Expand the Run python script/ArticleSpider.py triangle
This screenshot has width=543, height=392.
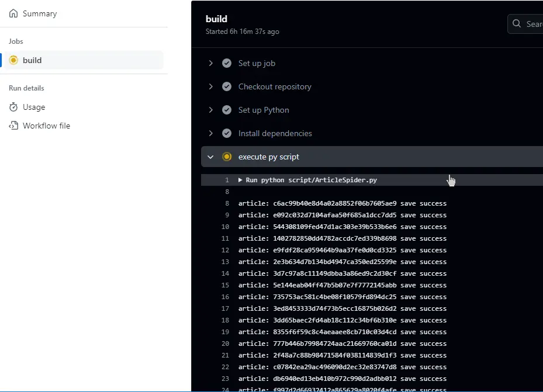point(240,180)
